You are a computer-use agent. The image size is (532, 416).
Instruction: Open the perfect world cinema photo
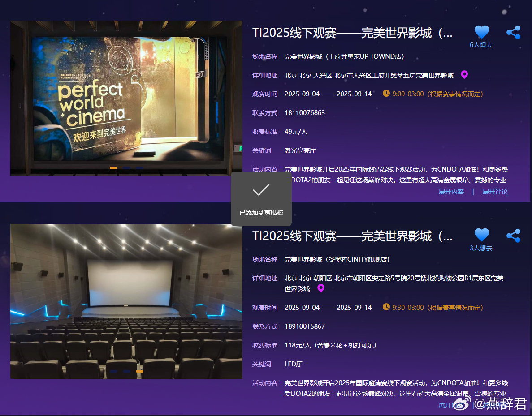click(x=126, y=98)
